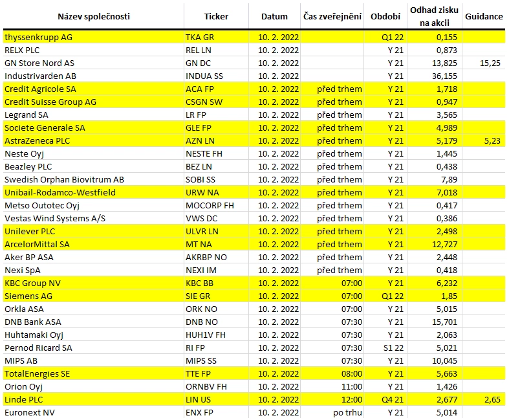The image size is (509, 420).
Task: Click estimate value 12,727
Action: [435, 244]
